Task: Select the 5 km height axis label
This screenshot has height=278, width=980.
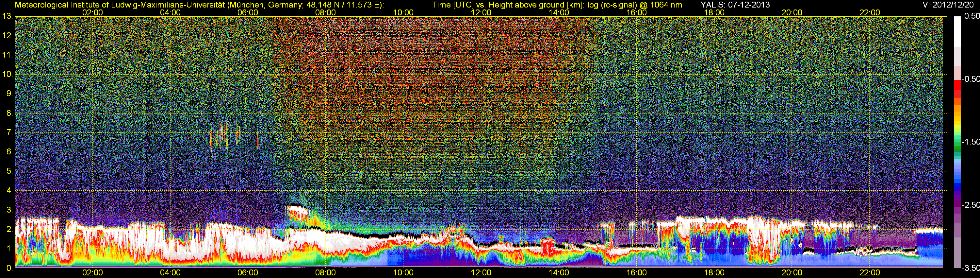Action: click(9, 171)
